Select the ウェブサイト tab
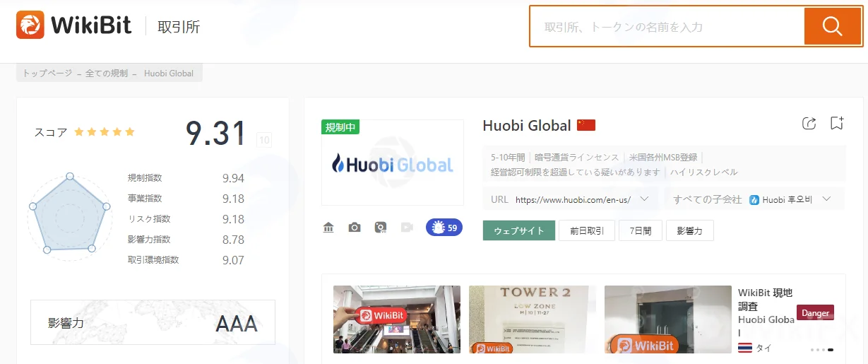Viewport: 868px width, 364px height. (519, 230)
